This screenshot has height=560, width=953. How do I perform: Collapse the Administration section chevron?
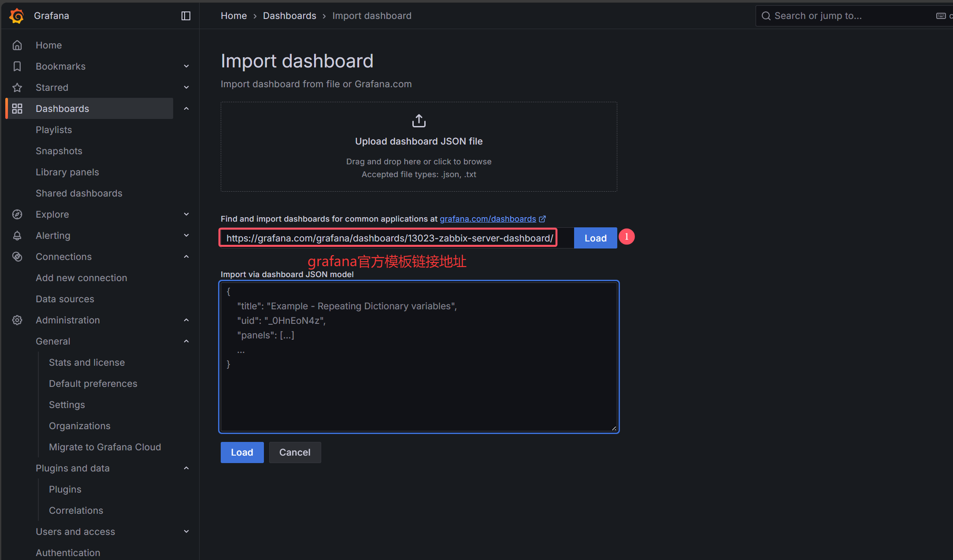coord(186,320)
